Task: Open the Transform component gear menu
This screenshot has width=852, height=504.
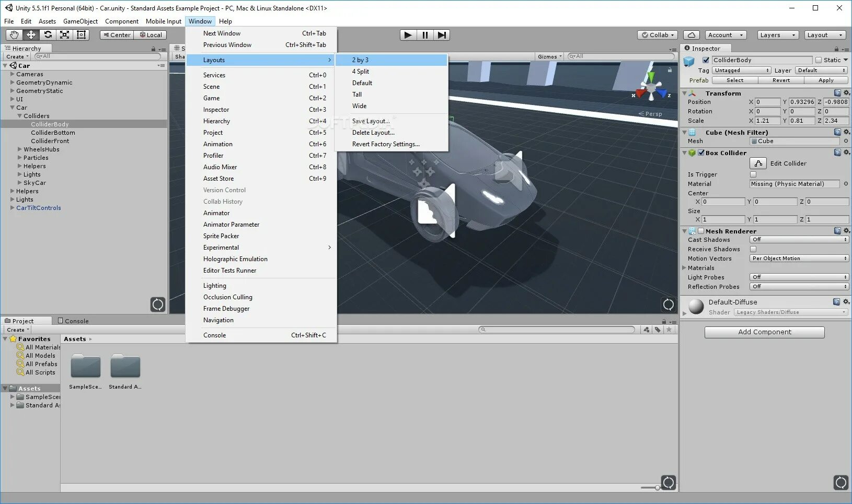Action: pyautogui.click(x=846, y=93)
